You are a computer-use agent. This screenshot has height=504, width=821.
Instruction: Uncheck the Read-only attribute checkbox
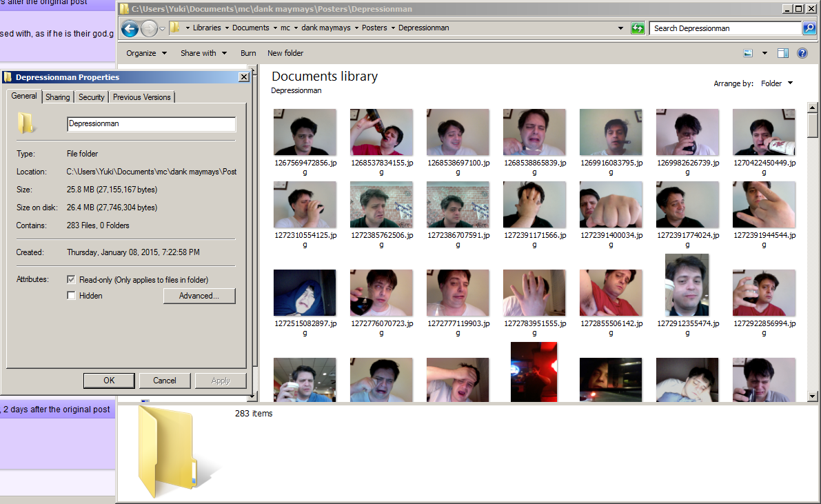(71, 280)
